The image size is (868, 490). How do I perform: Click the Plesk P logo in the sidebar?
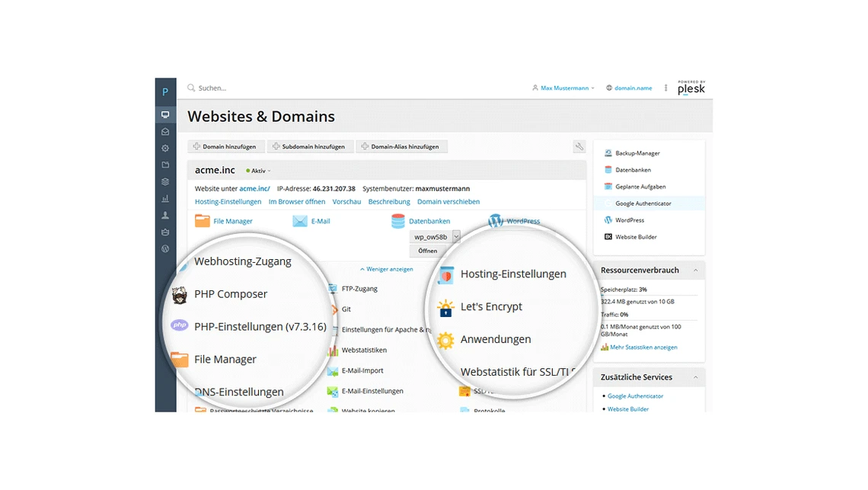(x=165, y=91)
